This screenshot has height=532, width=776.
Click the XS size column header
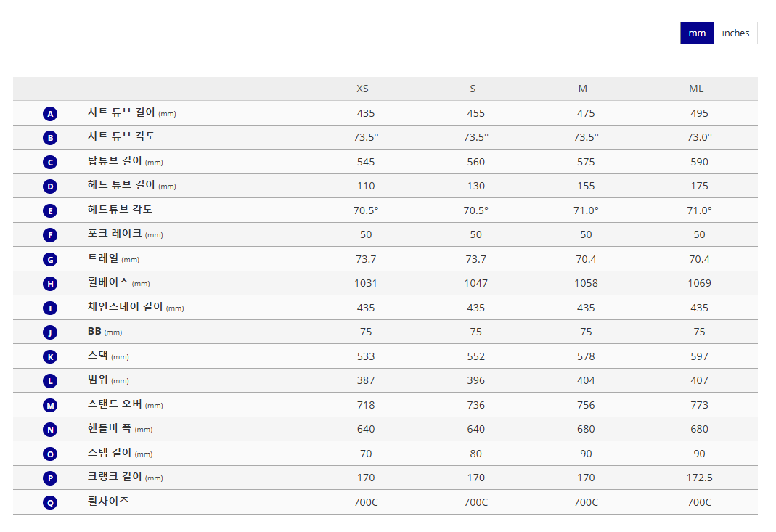coord(362,89)
